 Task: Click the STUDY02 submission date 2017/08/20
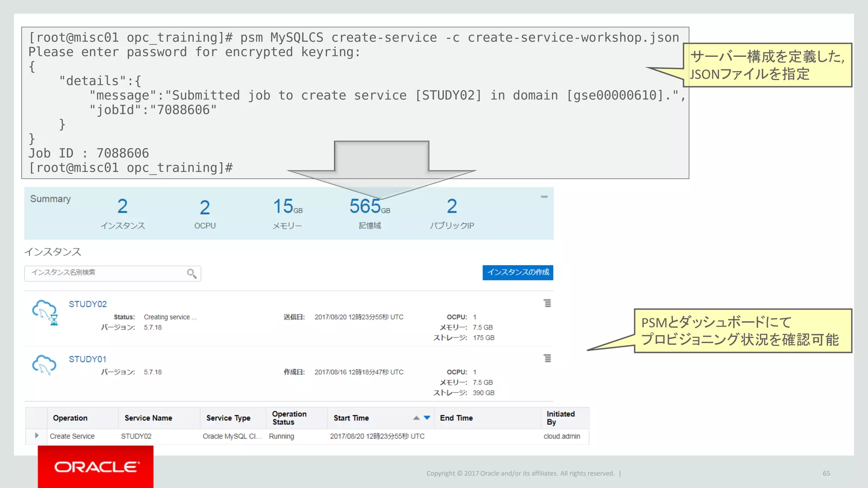[359, 317]
